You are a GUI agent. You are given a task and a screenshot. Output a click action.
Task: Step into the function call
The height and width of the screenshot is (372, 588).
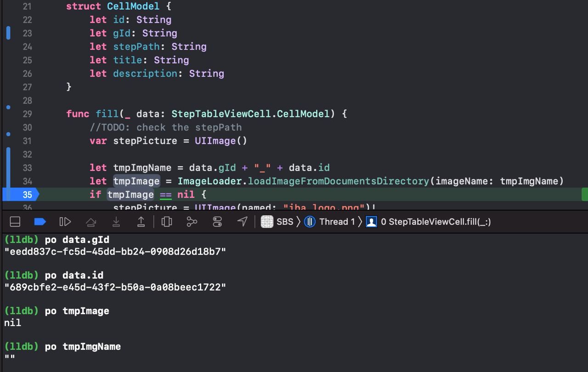[116, 222]
